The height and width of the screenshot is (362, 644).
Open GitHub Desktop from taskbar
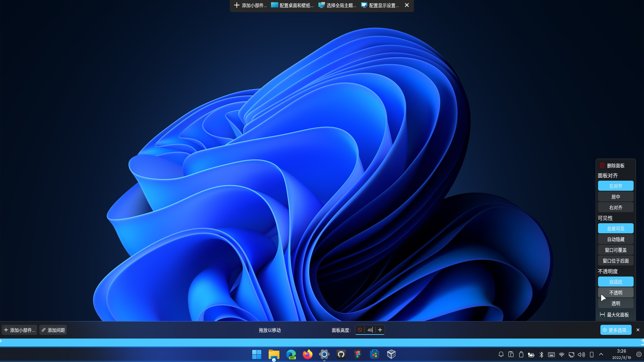pyautogui.click(x=341, y=354)
